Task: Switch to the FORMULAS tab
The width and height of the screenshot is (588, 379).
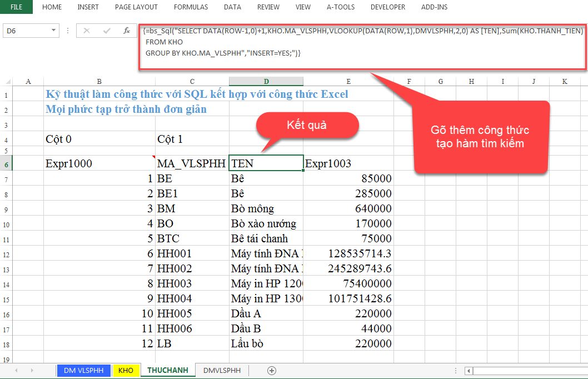Action: pos(191,7)
